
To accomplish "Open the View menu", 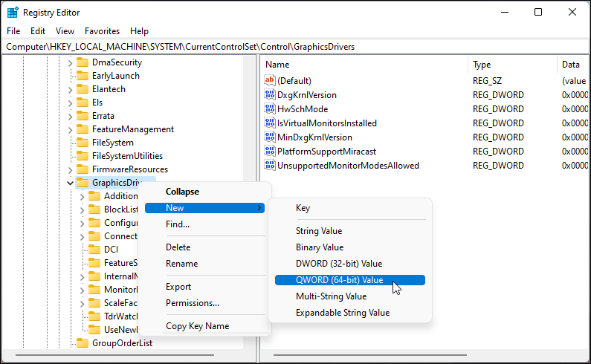I will point(65,31).
